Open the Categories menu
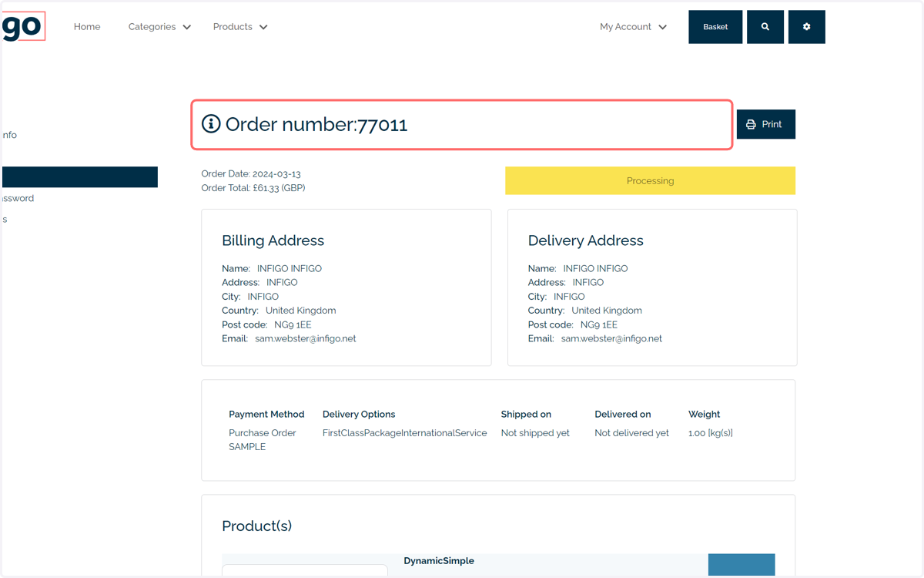 (x=159, y=27)
